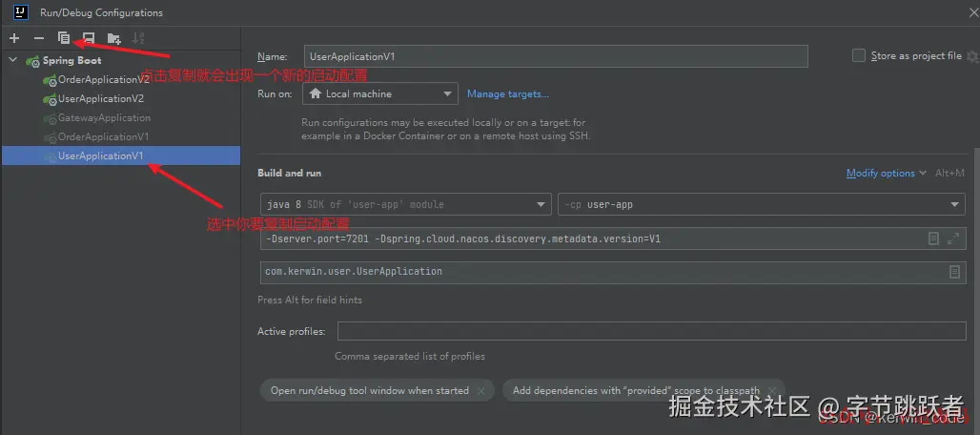Open Modify options menu

tap(886, 173)
